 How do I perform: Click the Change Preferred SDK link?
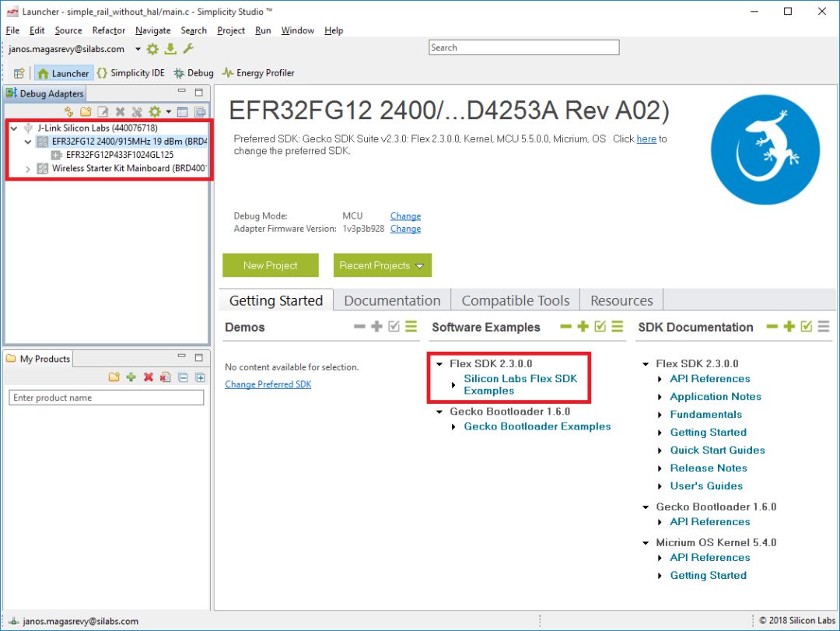[268, 384]
